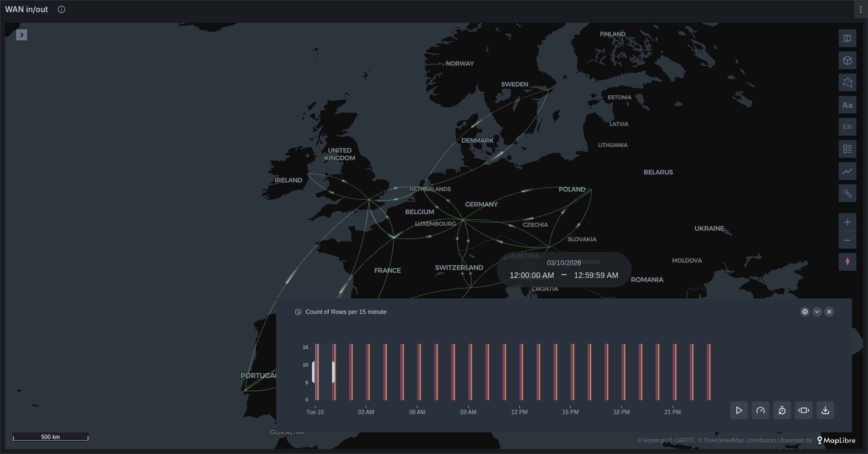Click left handle of time range slider
The width and height of the screenshot is (868, 454).
[x=314, y=372]
